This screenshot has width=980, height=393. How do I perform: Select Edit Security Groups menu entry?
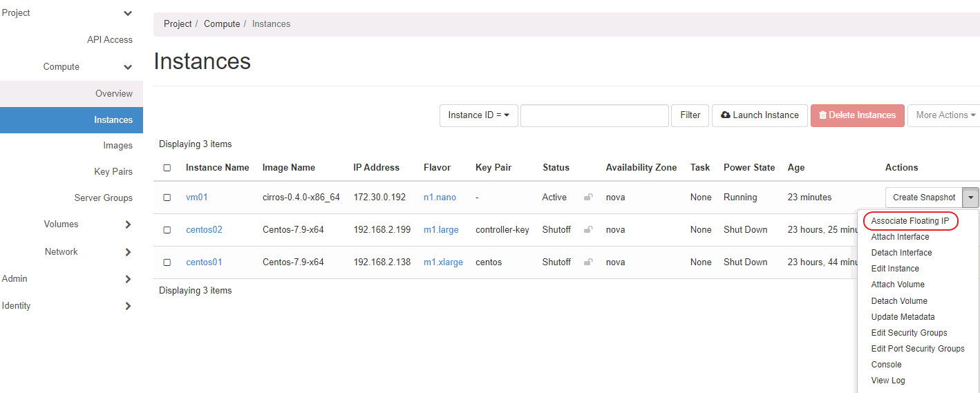(909, 333)
